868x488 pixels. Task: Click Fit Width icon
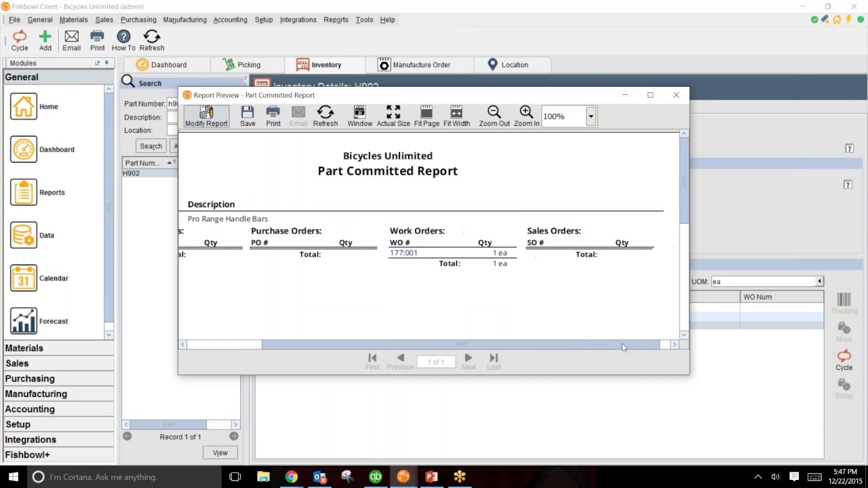456,116
